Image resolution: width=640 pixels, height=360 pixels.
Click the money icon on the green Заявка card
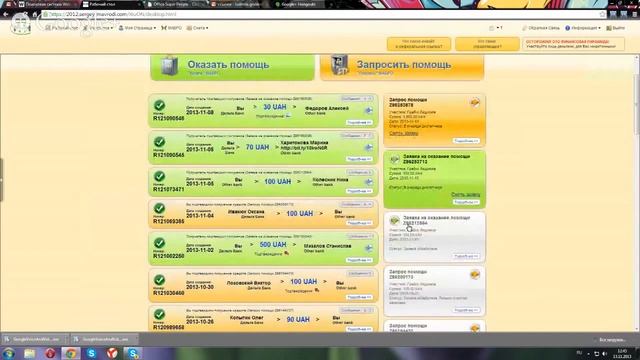click(395, 159)
